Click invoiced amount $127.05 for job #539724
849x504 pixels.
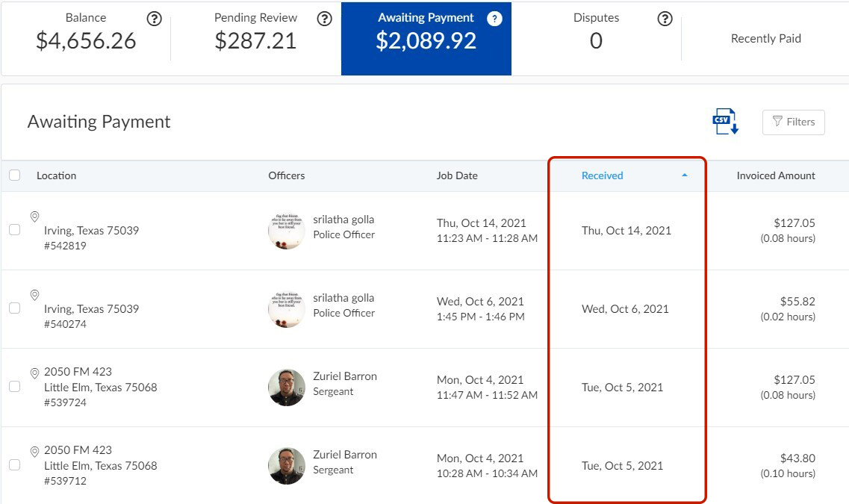coord(794,380)
